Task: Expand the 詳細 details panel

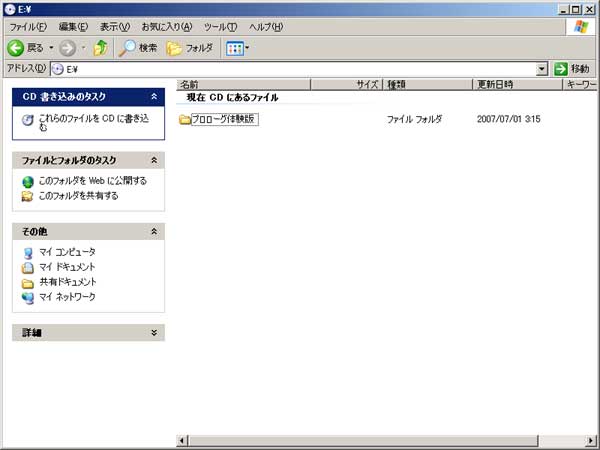Action: (x=154, y=333)
